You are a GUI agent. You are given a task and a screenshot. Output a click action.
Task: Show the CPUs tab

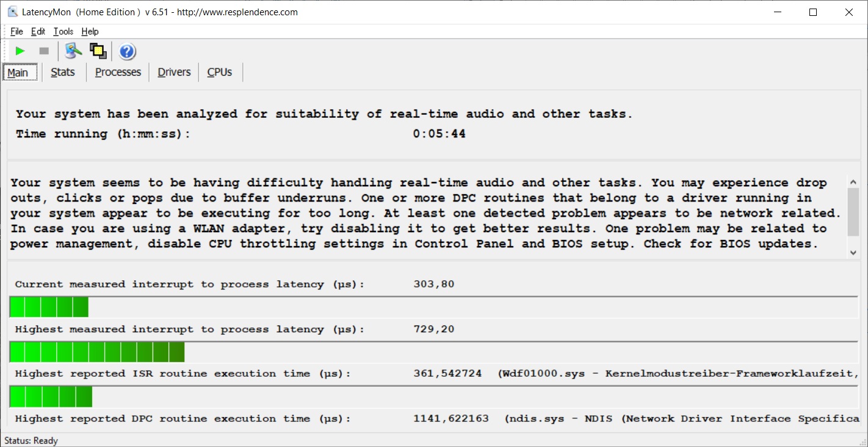pos(220,72)
